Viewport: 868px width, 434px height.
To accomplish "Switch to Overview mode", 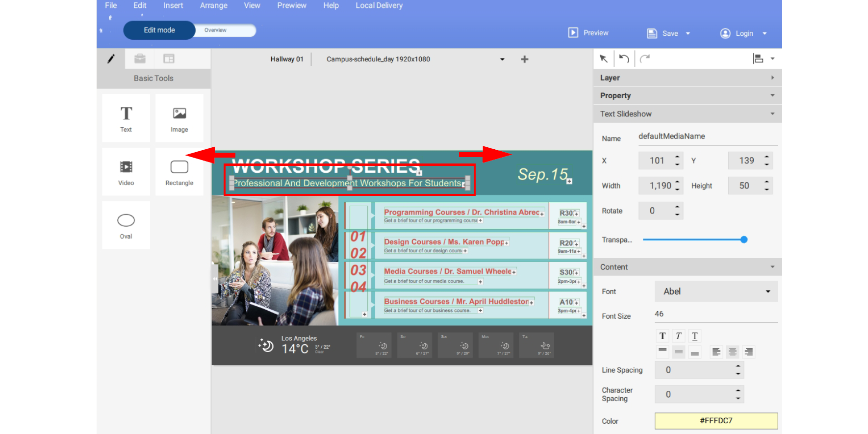I will coord(216,30).
